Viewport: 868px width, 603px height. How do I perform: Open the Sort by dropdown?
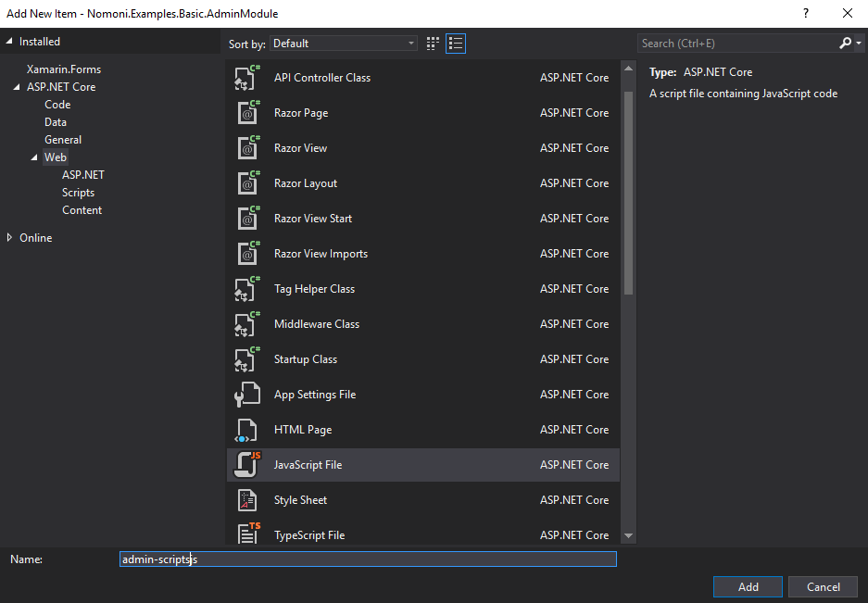tap(343, 43)
